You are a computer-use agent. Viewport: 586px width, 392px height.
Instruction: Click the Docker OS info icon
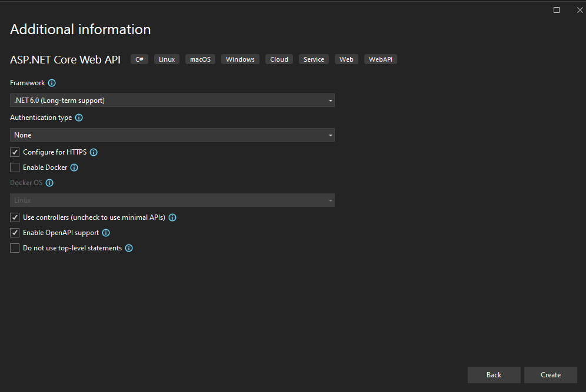point(49,183)
